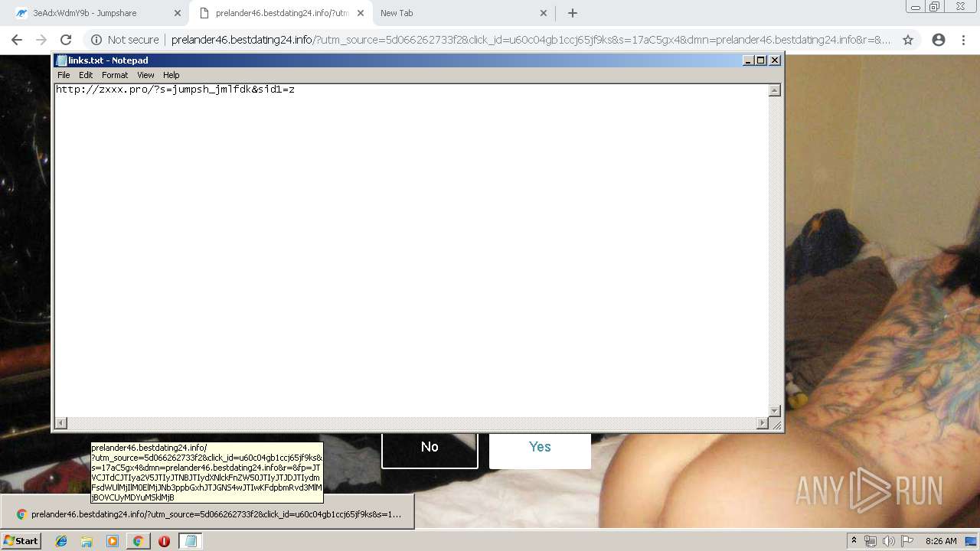Image resolution: width=980 pixels, height=551 pixels.
Task: Open Windows Explorer from the taskbar
Action: (x=87, y=541)
